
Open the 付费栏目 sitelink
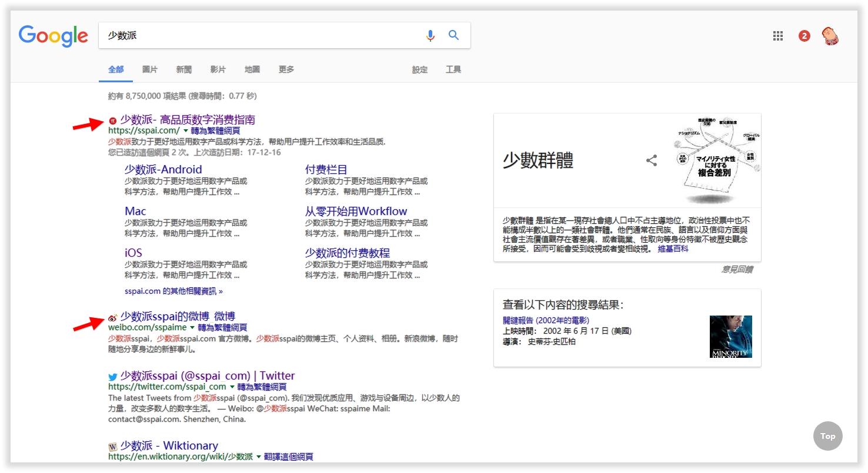click(x=326, y=169)
